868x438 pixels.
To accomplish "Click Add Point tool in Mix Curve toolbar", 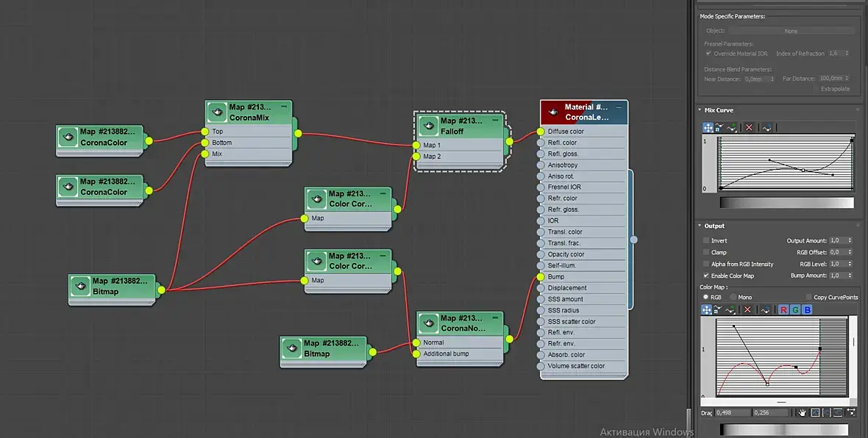I will (732, 128).
